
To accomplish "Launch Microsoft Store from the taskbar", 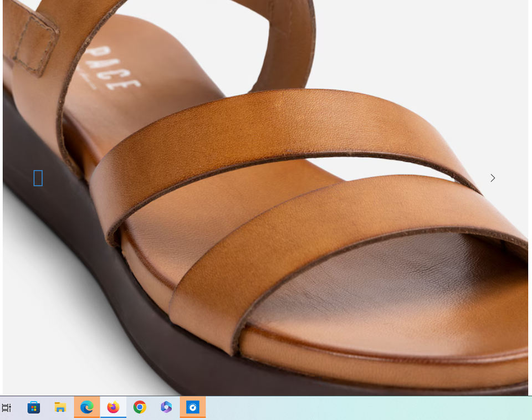I will (x=34, y=407).
